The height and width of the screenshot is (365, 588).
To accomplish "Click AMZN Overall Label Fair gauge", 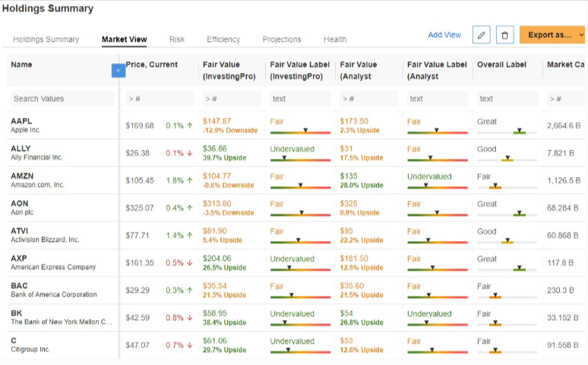I will click(507, 186).
